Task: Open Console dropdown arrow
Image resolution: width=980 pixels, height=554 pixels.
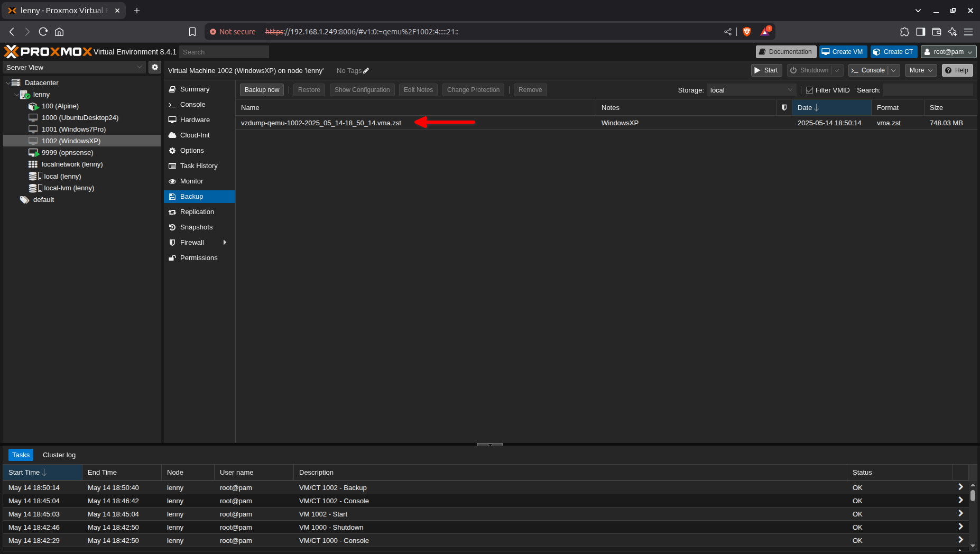Action: (893, 70)
